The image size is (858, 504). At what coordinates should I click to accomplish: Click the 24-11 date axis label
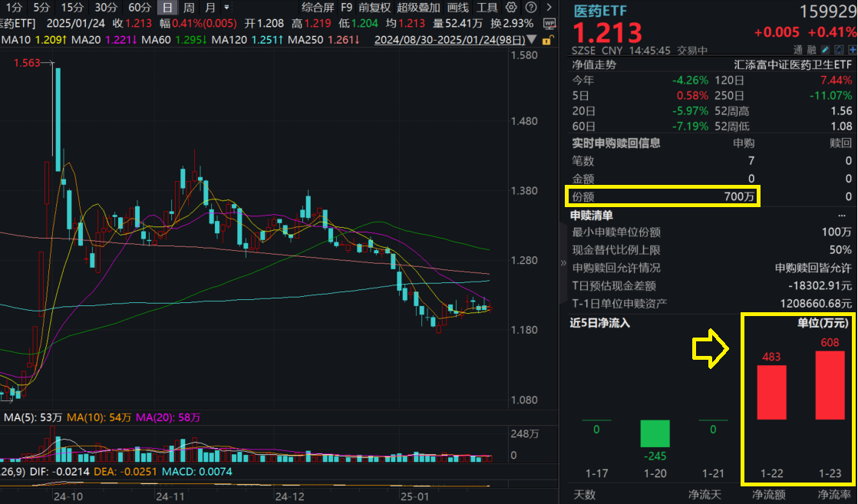tap(170, 497)
